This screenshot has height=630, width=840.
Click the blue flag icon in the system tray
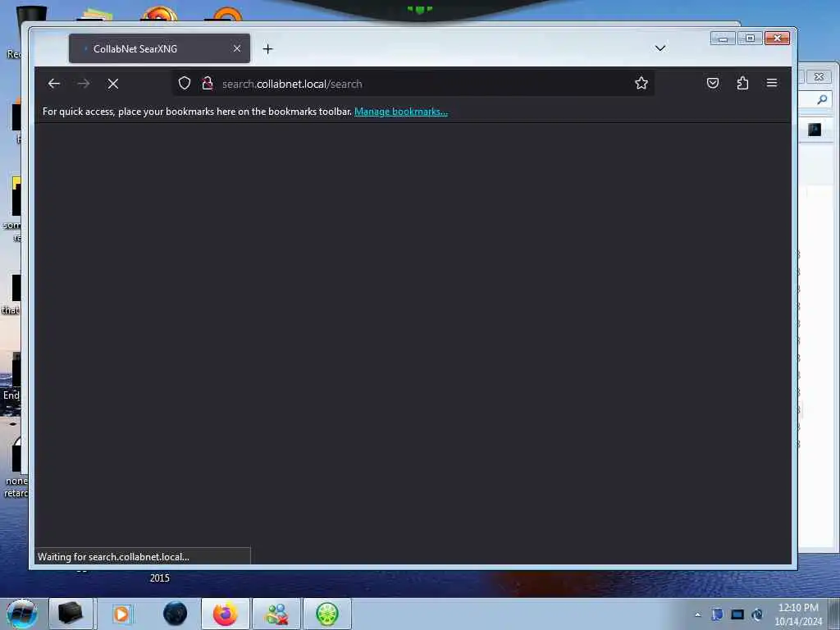[x=717, y=614]
